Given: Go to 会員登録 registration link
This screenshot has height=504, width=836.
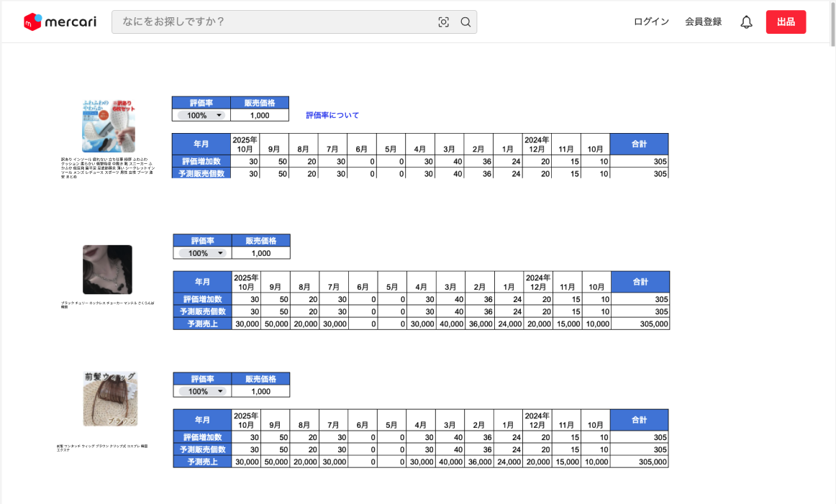Looking at the screenshot, I should [703, 22].
